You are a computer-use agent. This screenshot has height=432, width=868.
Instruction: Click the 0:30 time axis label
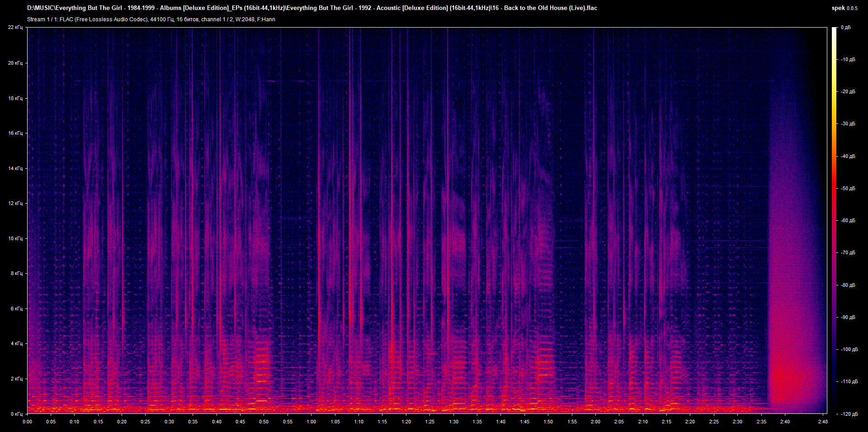tap(169, 422)
